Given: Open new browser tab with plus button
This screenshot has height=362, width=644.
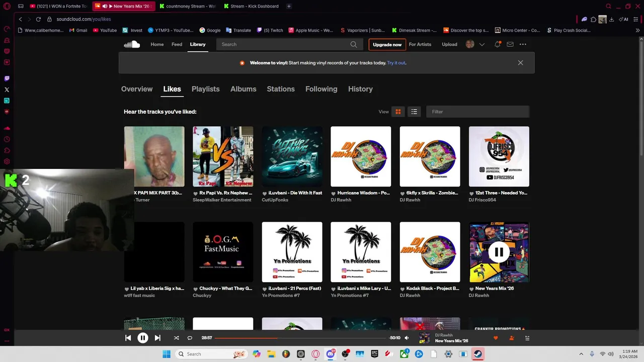Looking at the screenshot, I should pos(289,6).
